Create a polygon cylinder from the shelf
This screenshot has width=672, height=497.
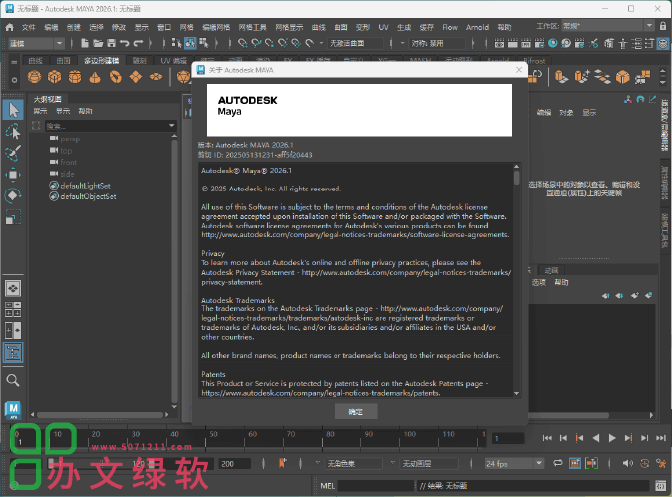75,77
